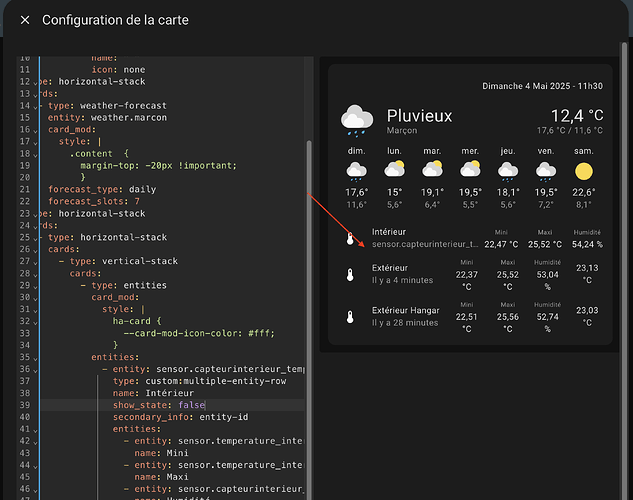This screenshot has width=633, height=500.
Task: Collapse entities type fold at line 29
Action: pyautogui.click(x=36, y=287)
